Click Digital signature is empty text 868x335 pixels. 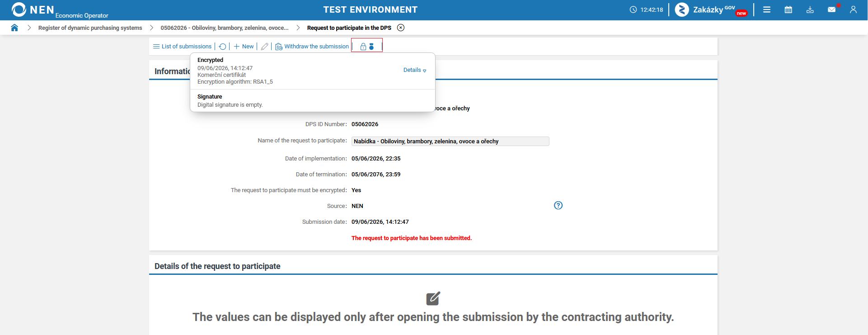pyautogui.click(x=230, y=104)
